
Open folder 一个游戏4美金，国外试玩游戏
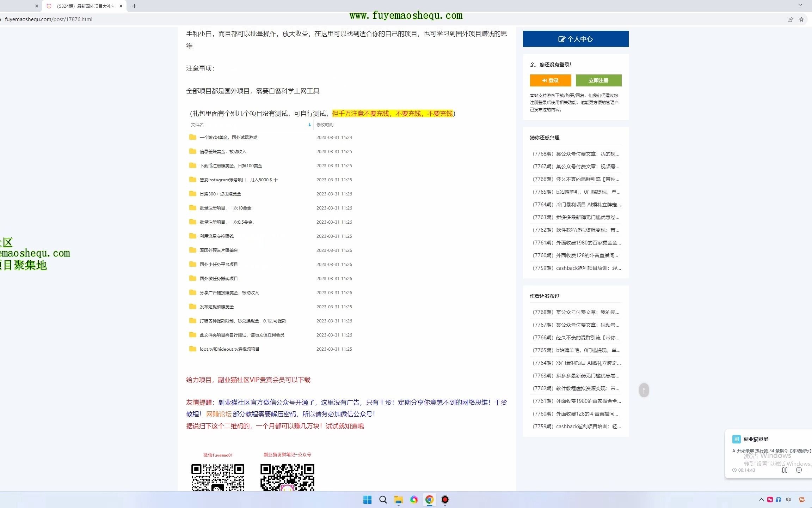pos(228,138)
